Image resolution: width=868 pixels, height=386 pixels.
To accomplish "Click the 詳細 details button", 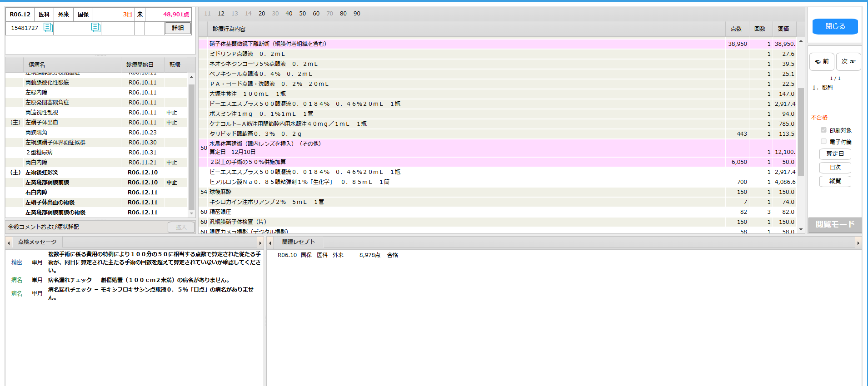I will [x=178, y=28].
